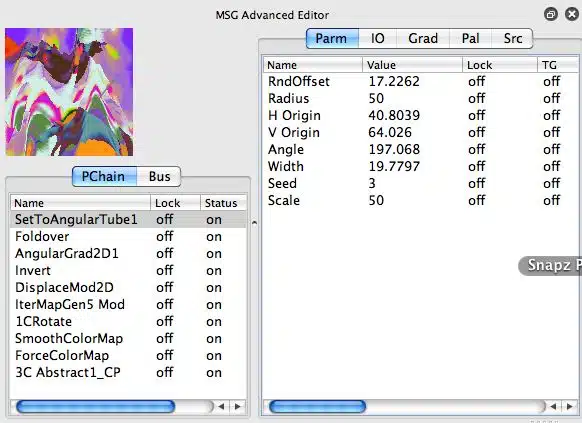Click the restore window icon in the title bar
This screenshot has height=423, width=582.
click(551, 14)
